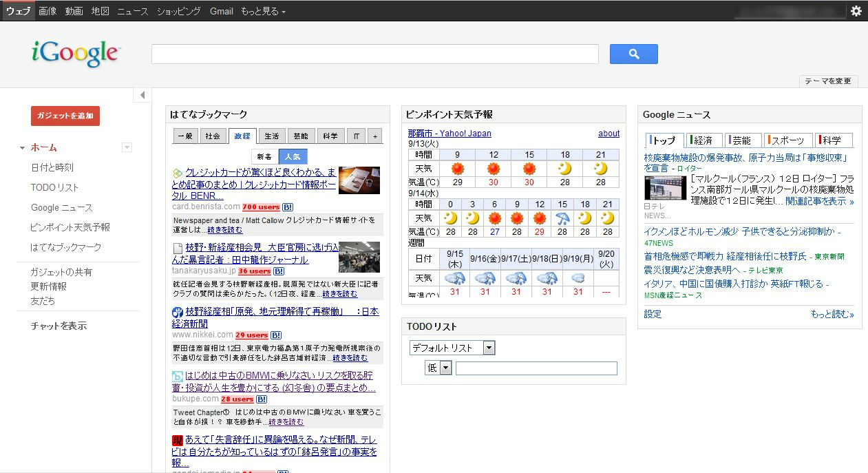
Task: Open 日付と時刻 in the left sidebar
Action: point(52,167)
